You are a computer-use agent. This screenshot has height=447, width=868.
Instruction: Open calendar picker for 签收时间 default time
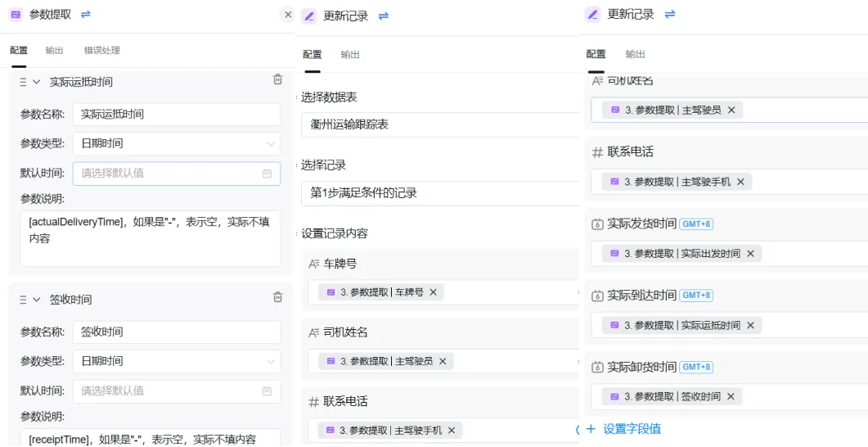click(267, 391)
